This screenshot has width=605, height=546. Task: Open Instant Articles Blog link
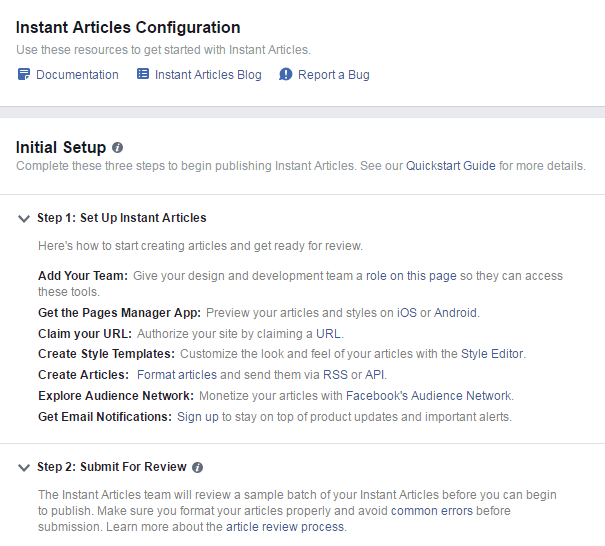[208, 75]
